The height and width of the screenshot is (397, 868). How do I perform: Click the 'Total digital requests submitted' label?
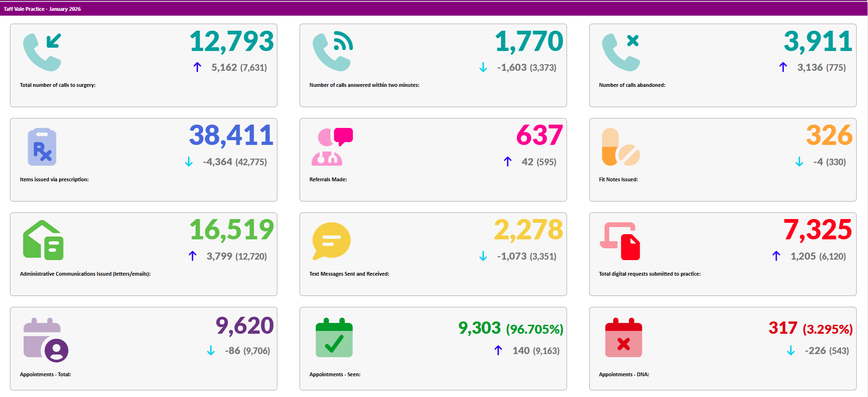[650, 274]
